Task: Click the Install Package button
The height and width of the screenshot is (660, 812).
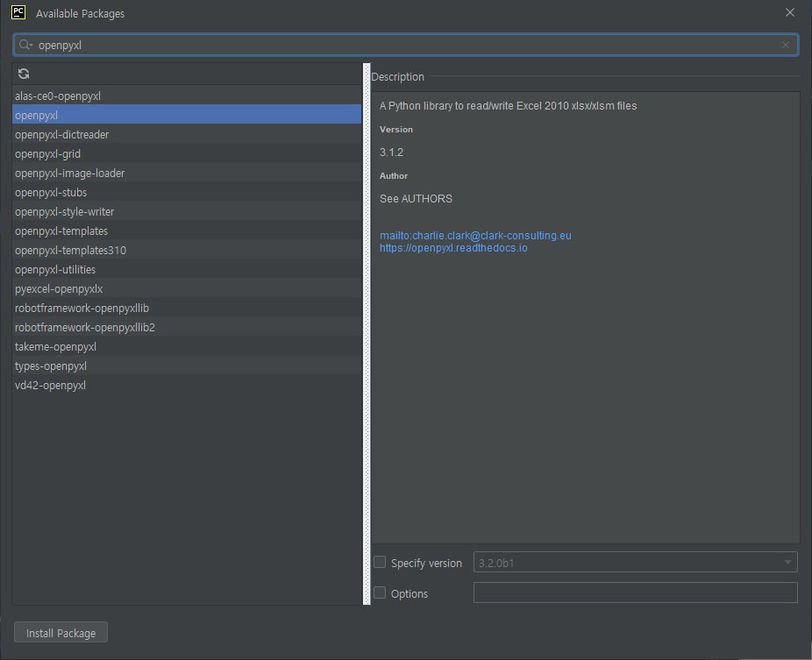Action: [61, 633]
